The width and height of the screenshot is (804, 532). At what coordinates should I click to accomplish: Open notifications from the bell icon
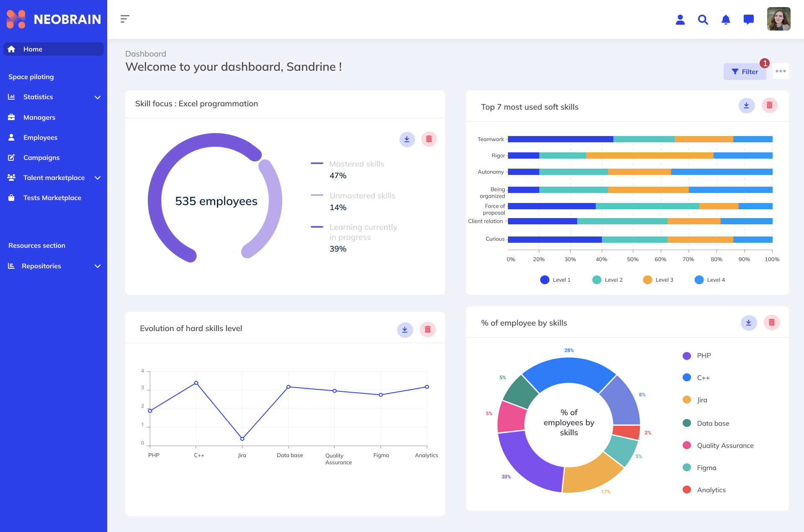coord(726,19)
